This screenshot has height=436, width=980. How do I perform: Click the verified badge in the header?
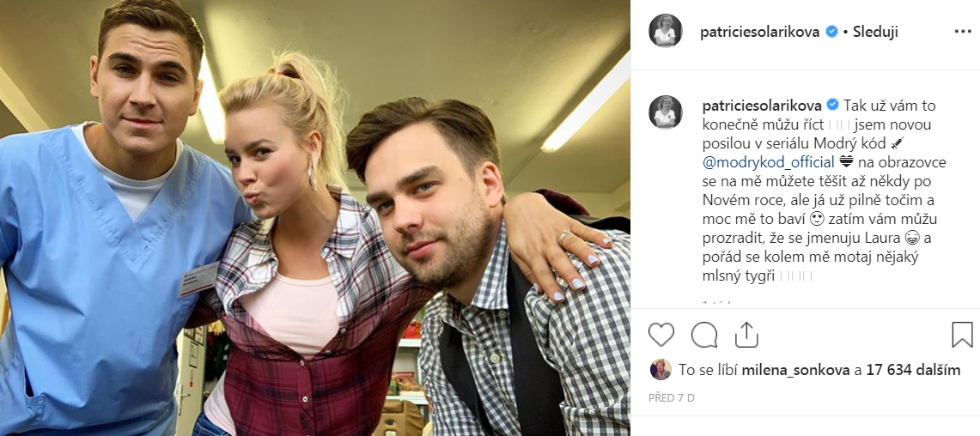831,32
